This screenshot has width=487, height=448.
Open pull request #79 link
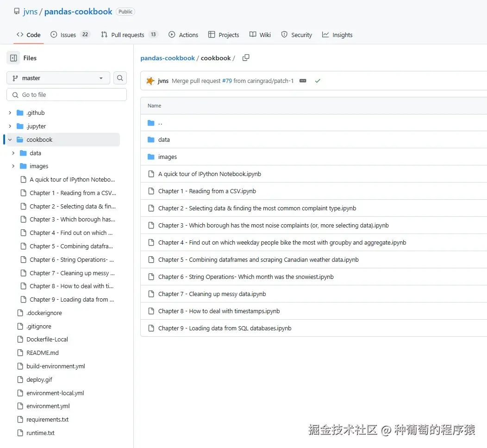tap(227, 81)
